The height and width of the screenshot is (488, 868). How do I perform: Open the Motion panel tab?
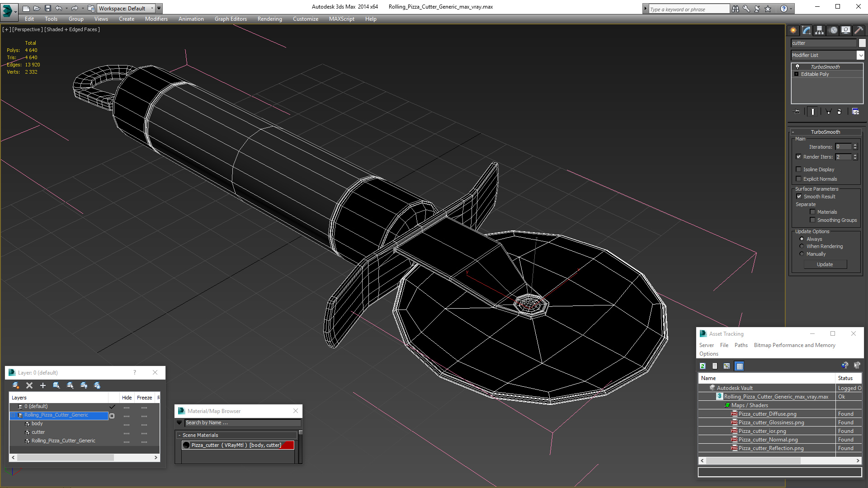click(x=833, y=30)
